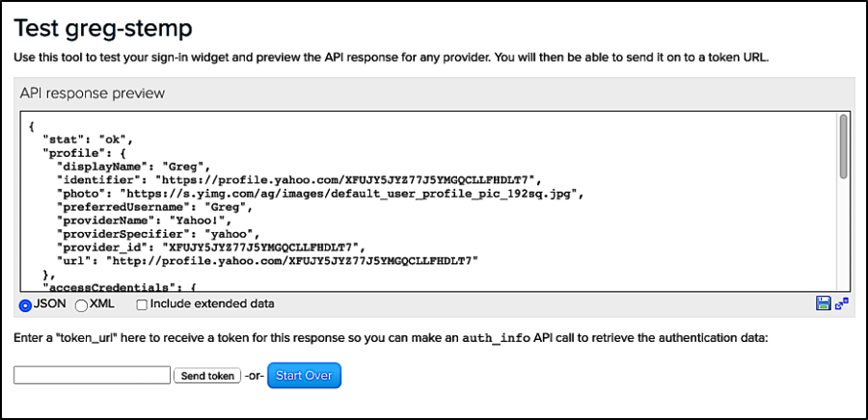Focus the token_url text input field

point(93,375)
